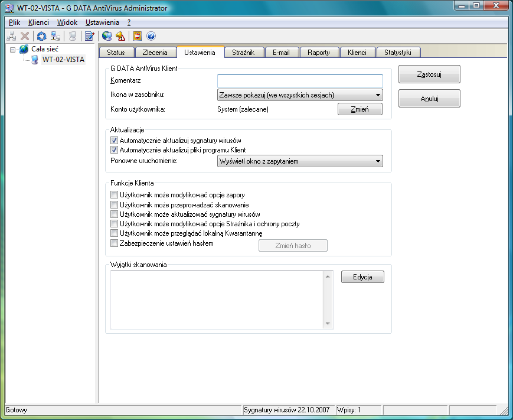Open the Raporty tab

[x=319, y=53]
